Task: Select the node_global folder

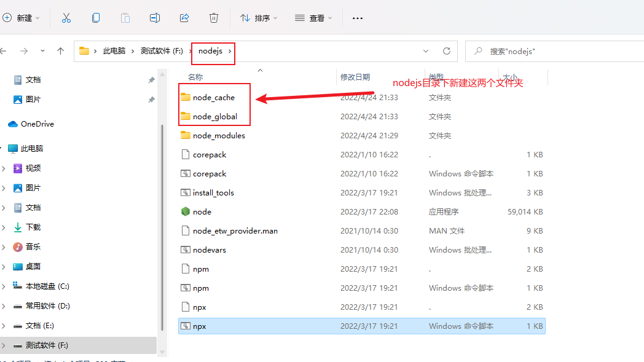Action: point(215,116)
